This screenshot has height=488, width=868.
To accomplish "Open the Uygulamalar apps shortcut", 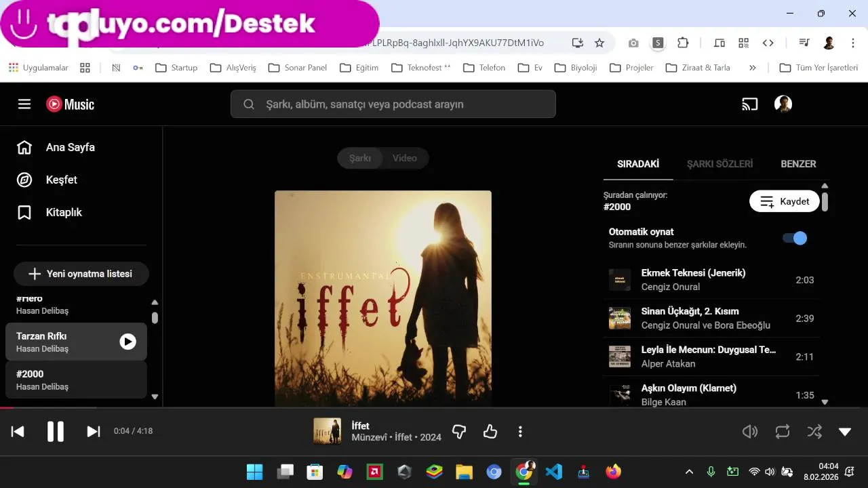I will (x=39, y=68).
